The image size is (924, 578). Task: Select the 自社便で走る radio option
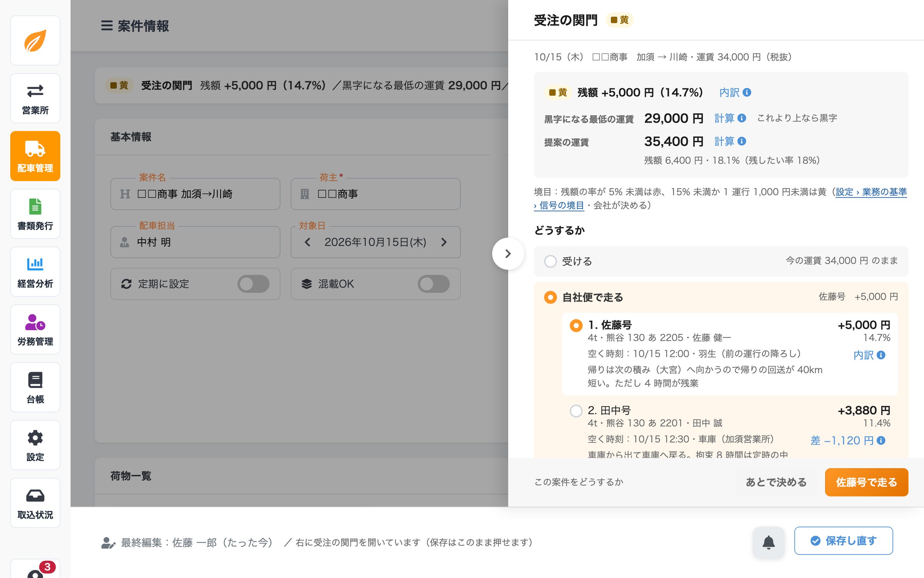[551, 297]
